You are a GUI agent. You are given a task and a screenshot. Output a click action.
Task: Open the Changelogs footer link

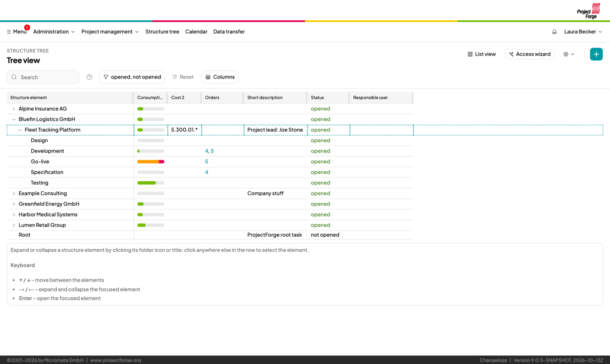click(x=493, y=360)
